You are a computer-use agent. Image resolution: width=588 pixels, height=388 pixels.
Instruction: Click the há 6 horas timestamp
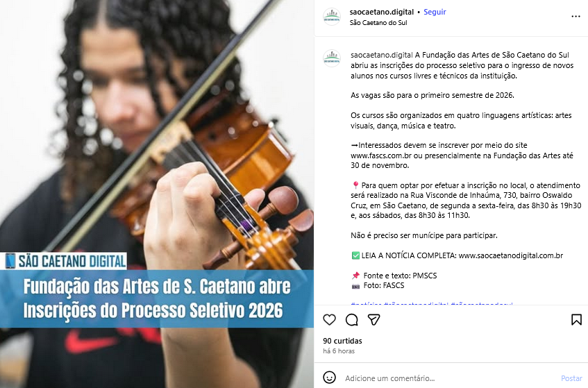339,351
